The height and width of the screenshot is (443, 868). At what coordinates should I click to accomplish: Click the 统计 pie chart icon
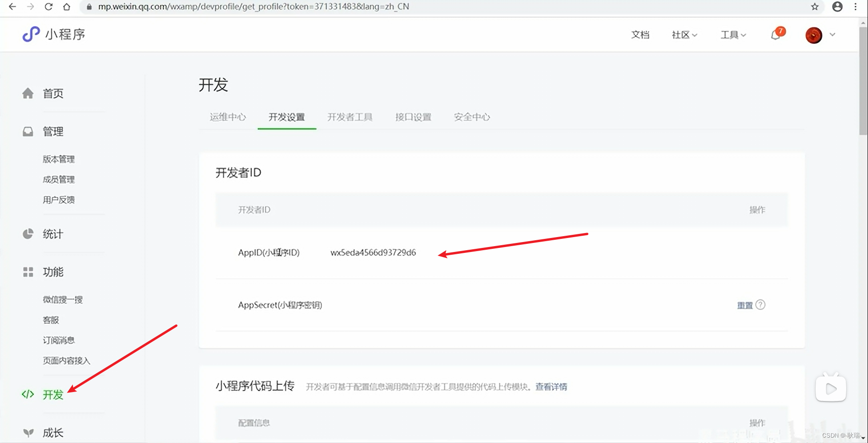tap(28, 234)
